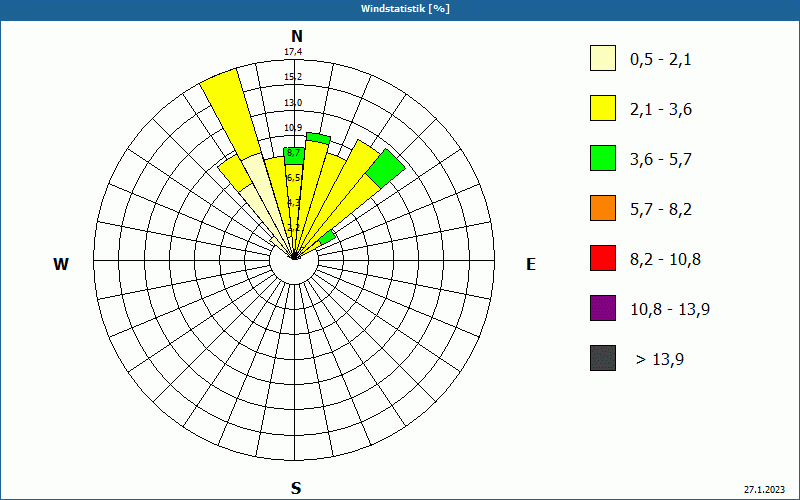Click the date 27.1.2023
The height and width of the screenshot is (500, 800).
[764, 489]
